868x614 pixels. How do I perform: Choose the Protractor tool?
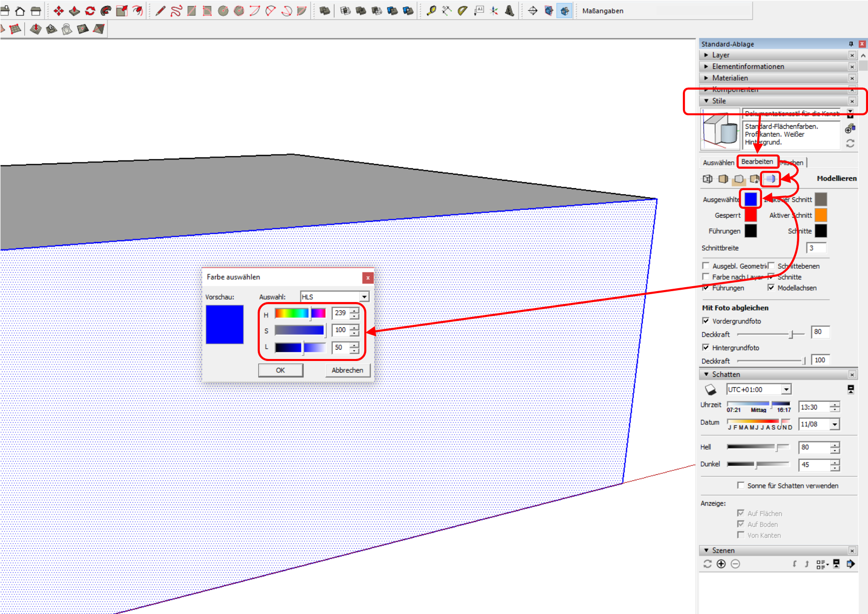[462, 11]
